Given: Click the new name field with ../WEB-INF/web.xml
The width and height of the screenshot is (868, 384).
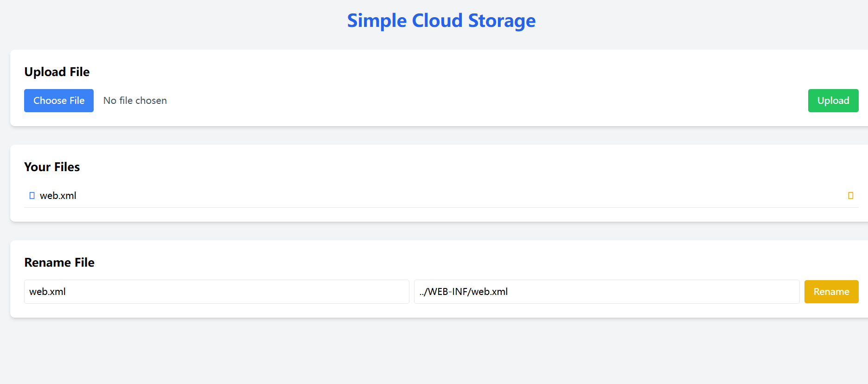Looking at the screenshot, I should tap(606, 292).
